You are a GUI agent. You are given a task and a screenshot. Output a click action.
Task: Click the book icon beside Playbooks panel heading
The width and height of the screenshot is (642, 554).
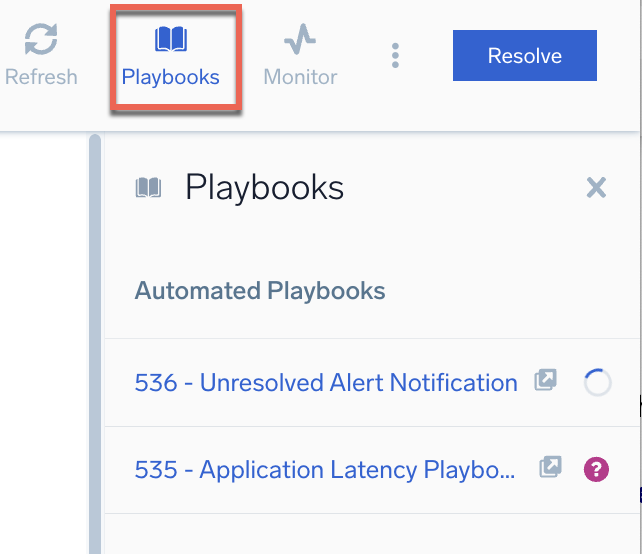[148, 187]
